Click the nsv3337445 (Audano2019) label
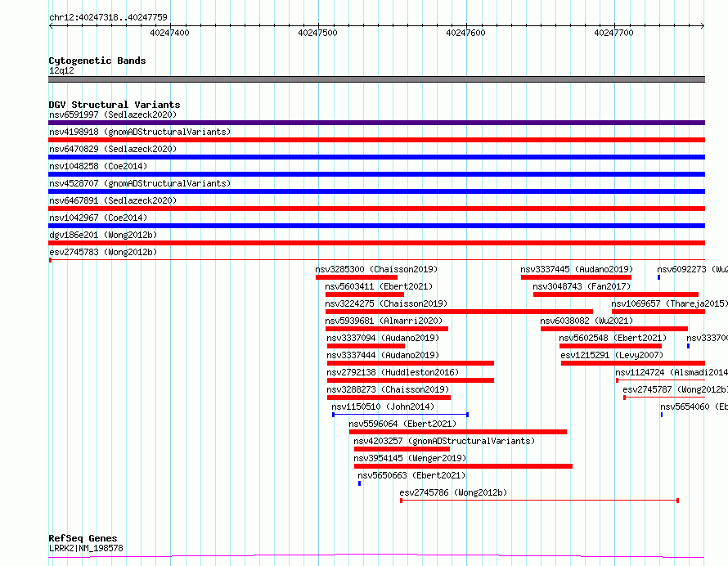The image size is (728, 566). [x=576, y=269]
